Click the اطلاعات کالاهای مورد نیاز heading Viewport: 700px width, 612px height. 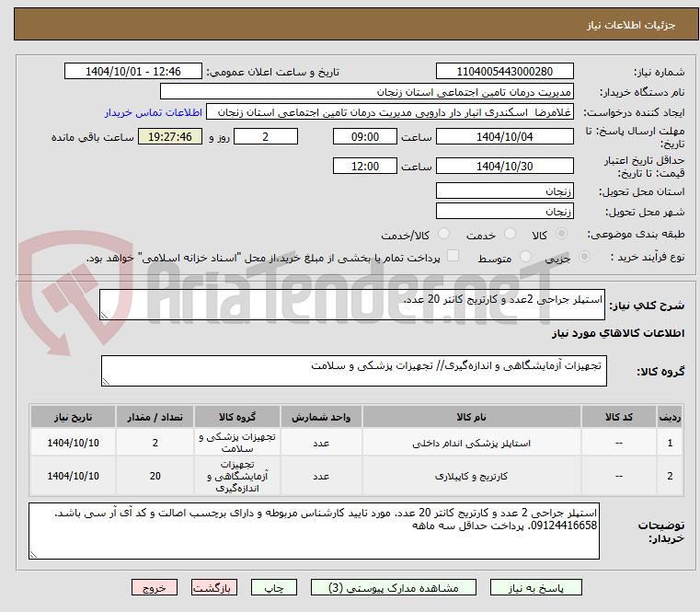pos(618,333)
